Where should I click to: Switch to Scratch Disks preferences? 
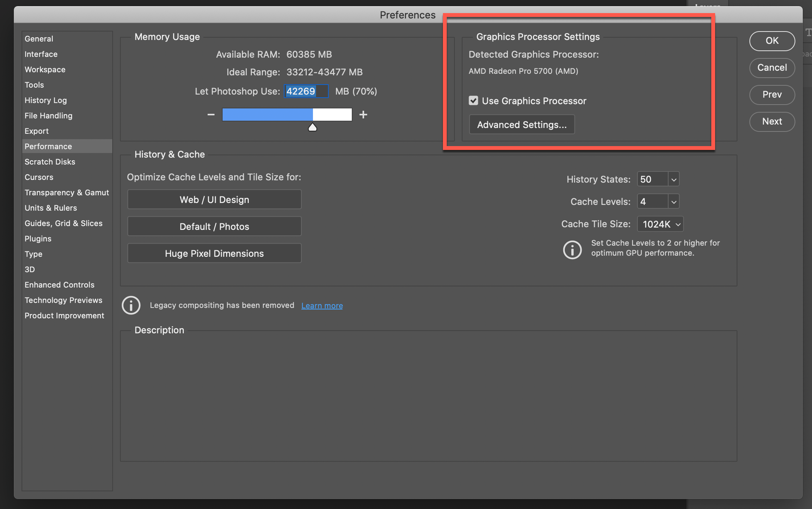[x=50, y=161]
